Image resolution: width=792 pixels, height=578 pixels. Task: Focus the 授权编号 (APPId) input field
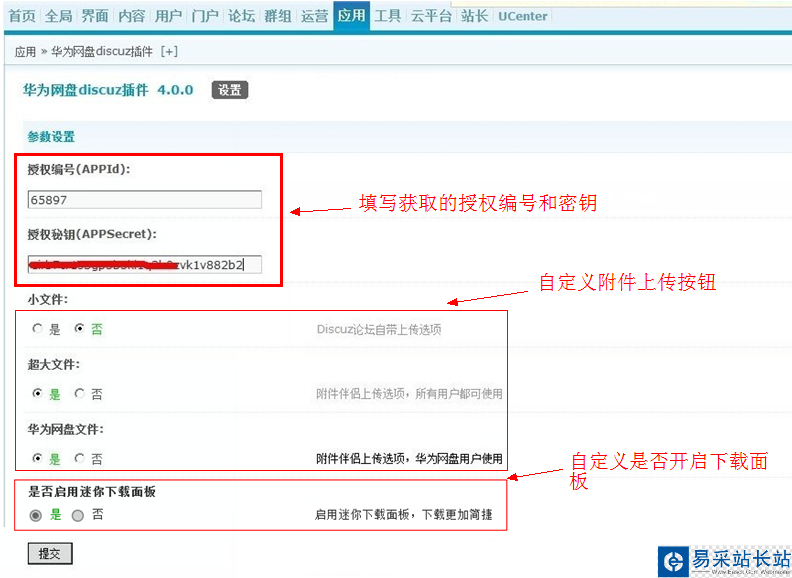tap(144, 200)
